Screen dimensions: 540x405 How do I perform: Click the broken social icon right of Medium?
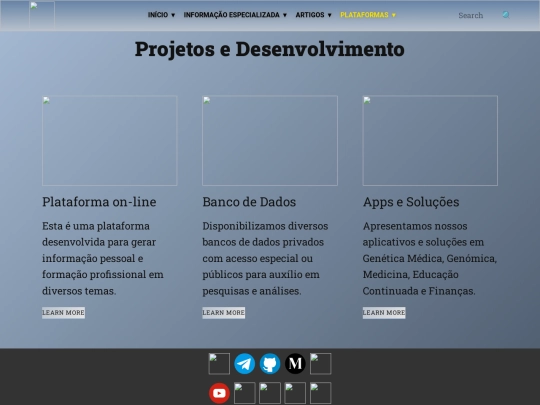[320, 364]
